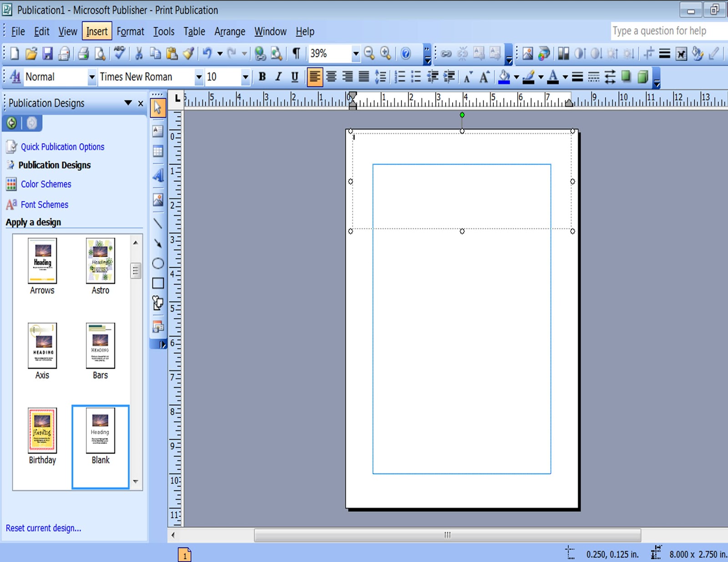Open the zoom percentage dropdown
728x562 pixels.
(x=356, y=53)
